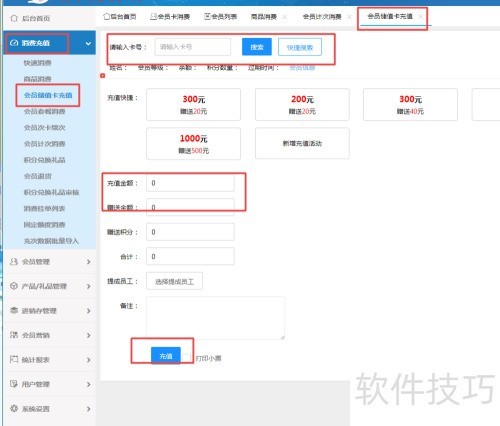Expand the 会员管理 arrow

[88, 262]
